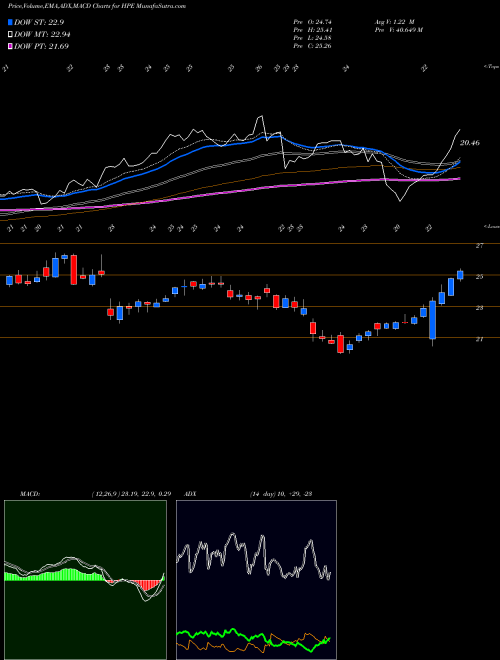Screen dimensions: 500x660
Task: Click the magenta DOW PT legend swatch
Action: coord(11,47)
